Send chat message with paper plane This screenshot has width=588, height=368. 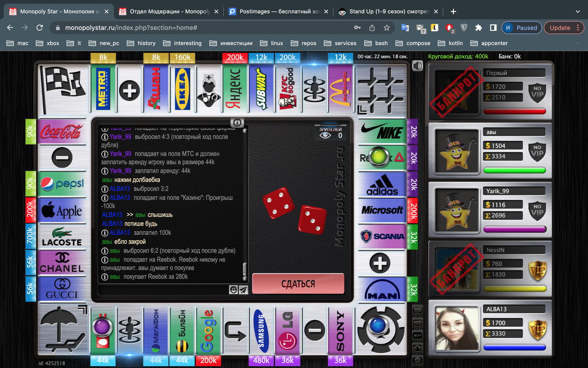pyautogui.click(x=243, y=289)
